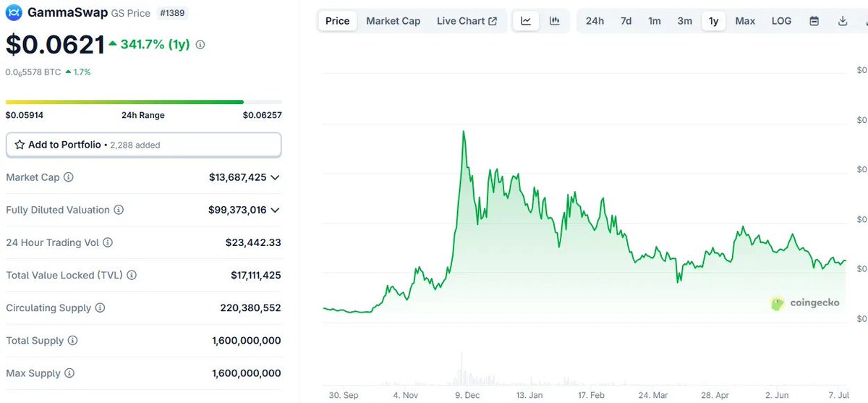Image resolution: width=868 pixels, height=403 pixels.
Task: Click the info icon next to 341.7% (1y)
Action: click(200, 45)
